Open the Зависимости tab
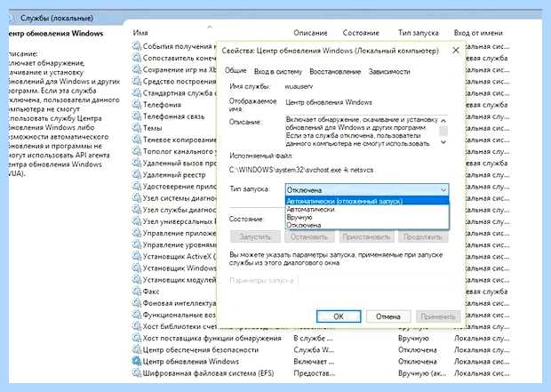The width and height of the screenshot is (551, 392). [x=389, y=72]
